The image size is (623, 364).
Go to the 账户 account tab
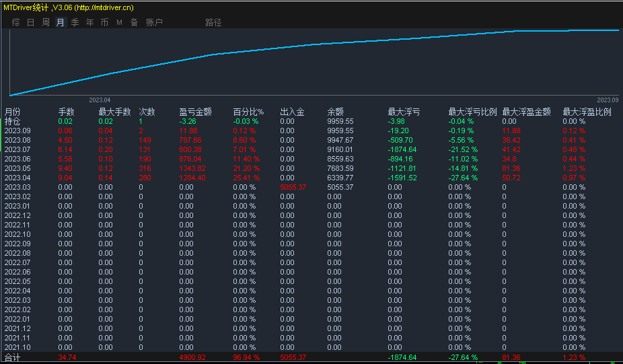coord(154,22)
